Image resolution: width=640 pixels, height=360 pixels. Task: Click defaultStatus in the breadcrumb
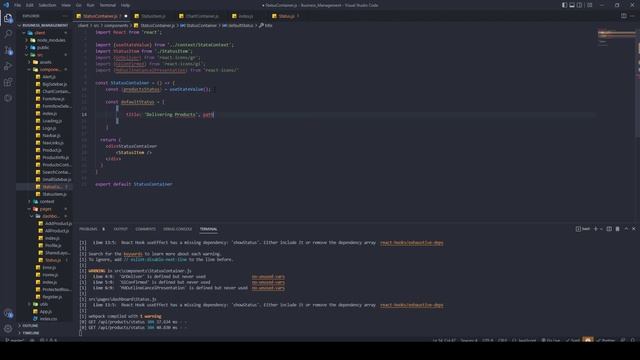(x=241, y=25)
